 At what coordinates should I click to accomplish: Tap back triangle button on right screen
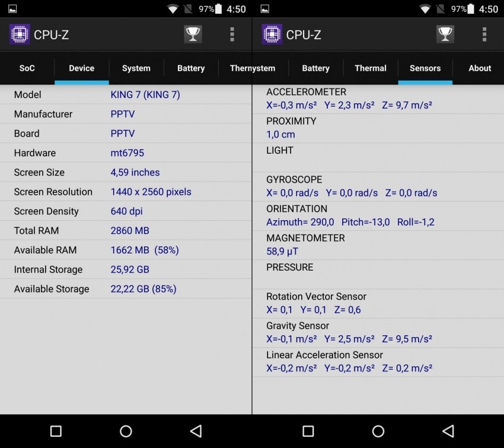click(448, 431)
